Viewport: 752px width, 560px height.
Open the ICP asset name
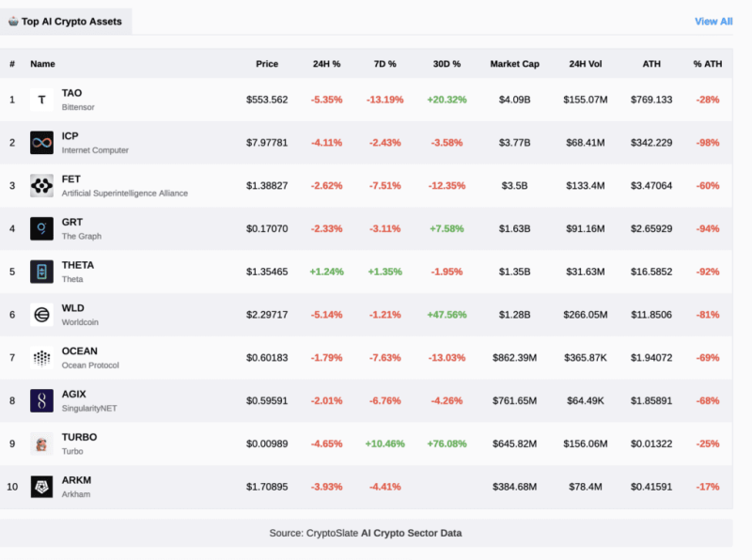70,136
